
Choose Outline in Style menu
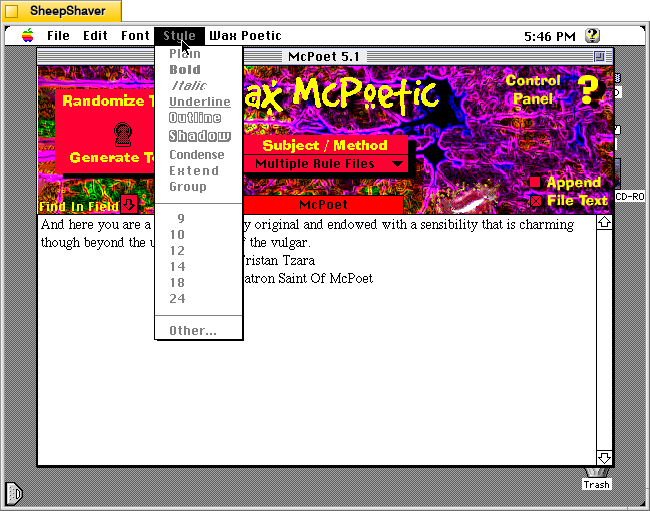click(199, 118)
